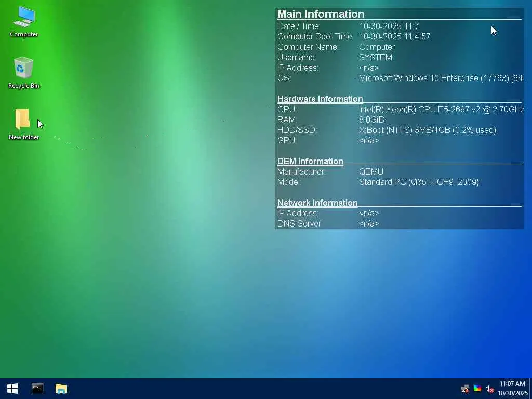Click the Manufacturer value QEMU
Screen dimensions: 532x399
(371, 171)
